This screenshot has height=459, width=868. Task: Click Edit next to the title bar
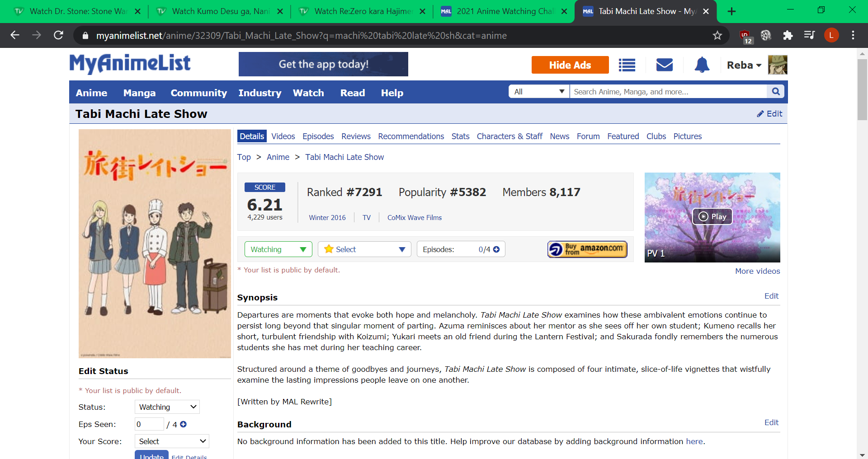pos(769,114)
